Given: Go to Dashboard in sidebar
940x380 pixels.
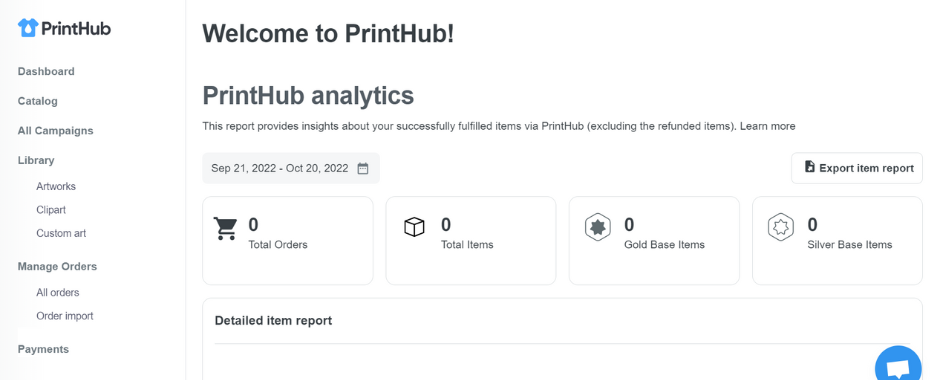Looking at the screenshot, I should (46, 71).
